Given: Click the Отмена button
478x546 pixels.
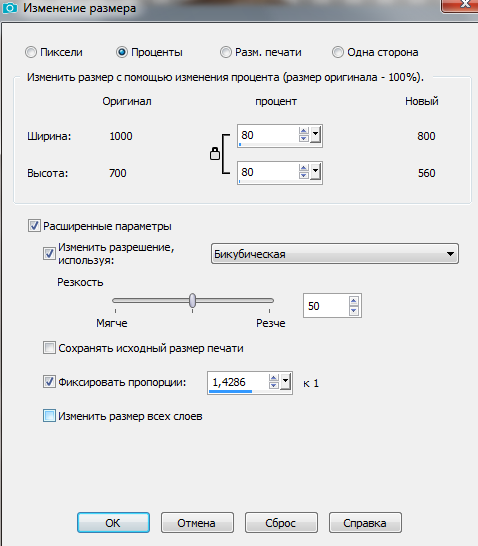Looking at the screenshot, I should pyautogui.click(x=197, y=523).
